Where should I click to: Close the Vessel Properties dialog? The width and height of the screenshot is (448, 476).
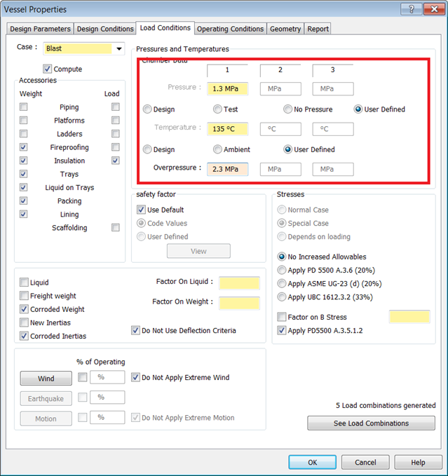click(x=434, y=9)
